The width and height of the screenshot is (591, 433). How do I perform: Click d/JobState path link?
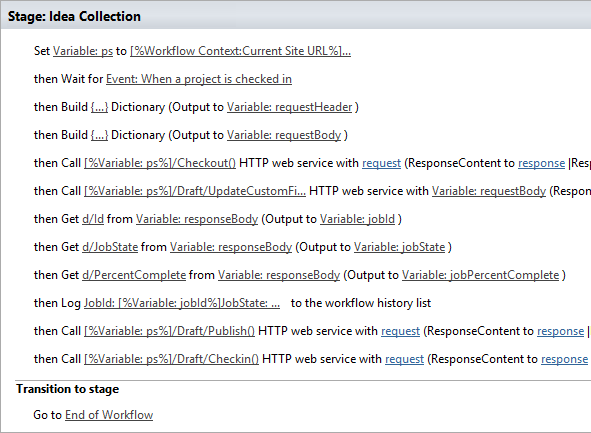pyautogui.click(x=110, y=247)
